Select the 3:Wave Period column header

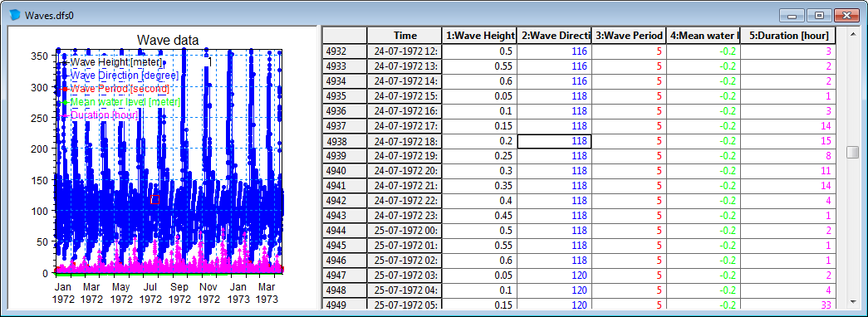629,36
